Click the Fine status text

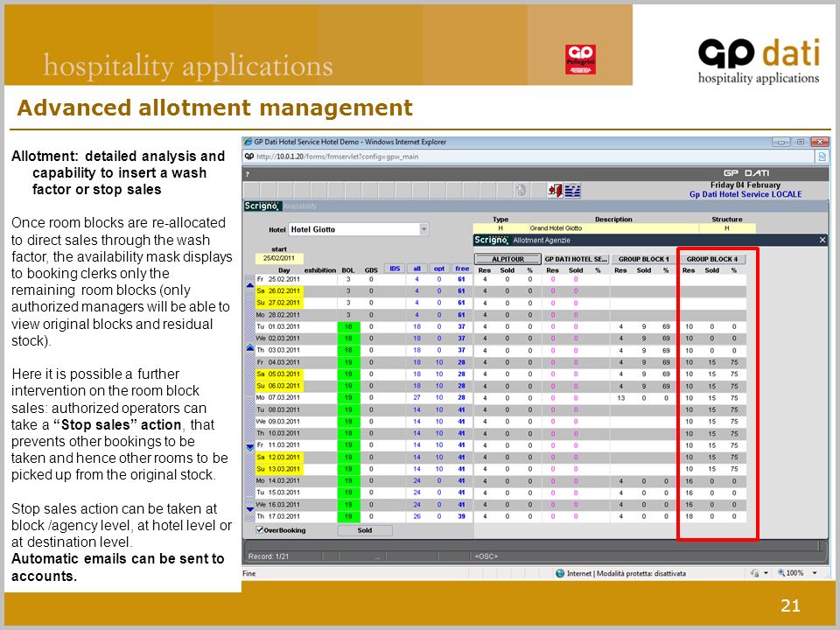point(249,573)
